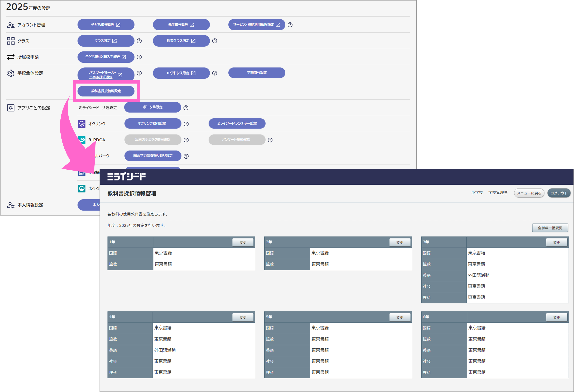574x392 pixels.
Task: Log out using ログアウト button
Action: coord(559,193)
